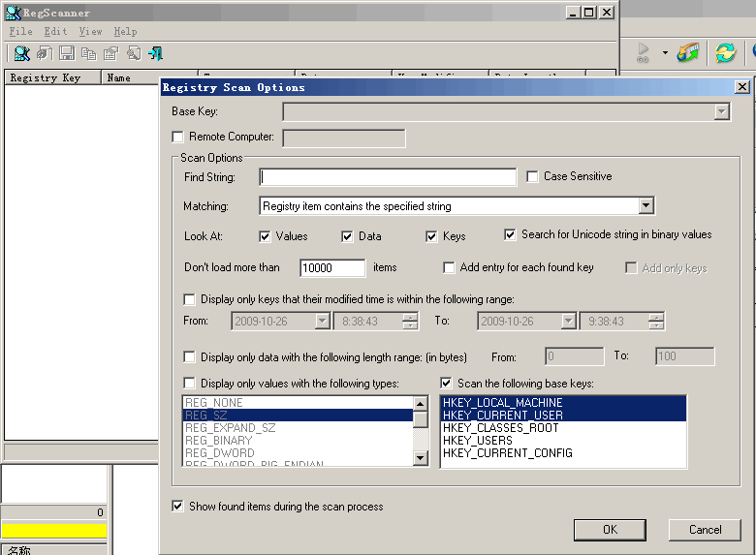Click the grayed Go play icon in background window
The image size is (756, 555).
(644, 52)
